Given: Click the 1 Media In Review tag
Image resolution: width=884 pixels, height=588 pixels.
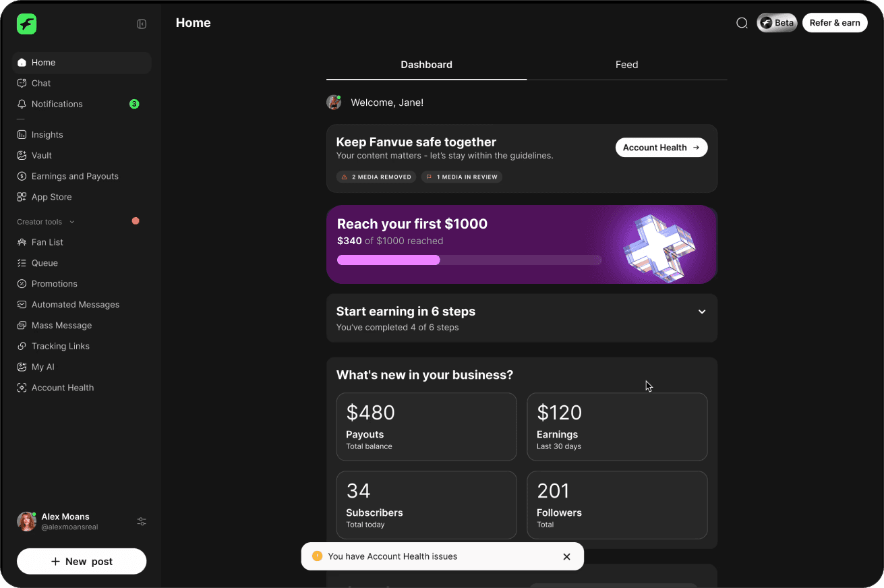Looking at the screenshot, I should tap(462, 177).
